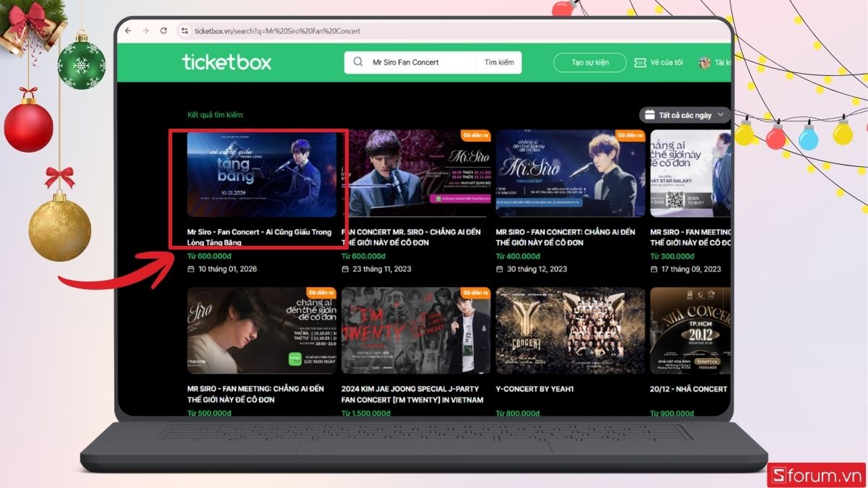
Task: Open the I'M TWENTY Kim Jae Joong poster
Action: click(416, 330)
